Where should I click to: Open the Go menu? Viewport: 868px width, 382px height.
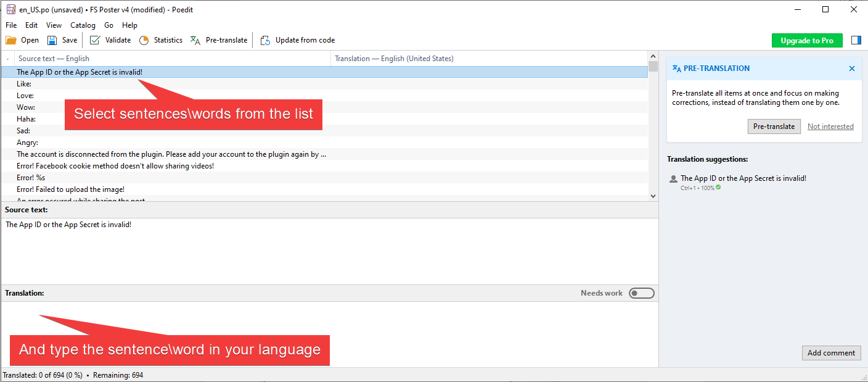point(108,25)
